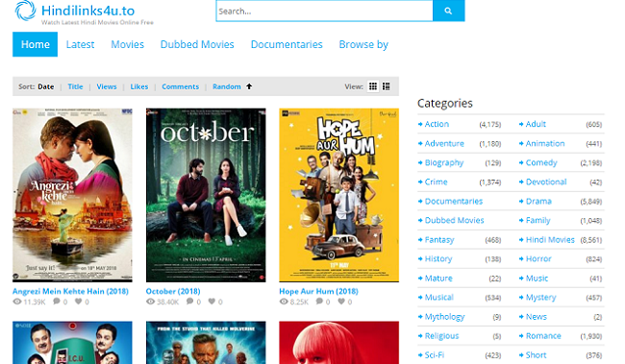Viewport: 625px width, 364px height.
Task: Sort movies by Date
Action: coord(46,86)
